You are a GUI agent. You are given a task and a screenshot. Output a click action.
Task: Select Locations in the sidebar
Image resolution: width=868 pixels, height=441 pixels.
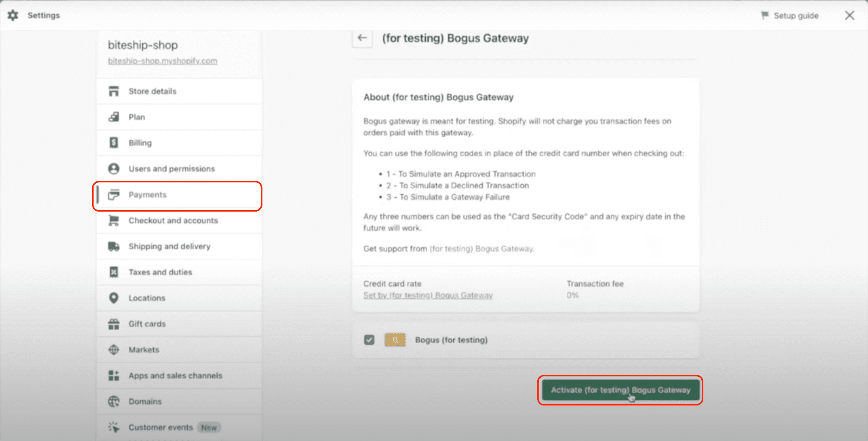[179, 298]
